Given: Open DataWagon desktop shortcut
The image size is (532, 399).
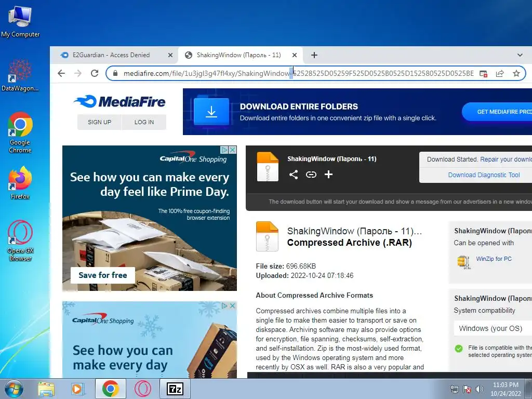Looking at the screenshot, I should [20, 75].
